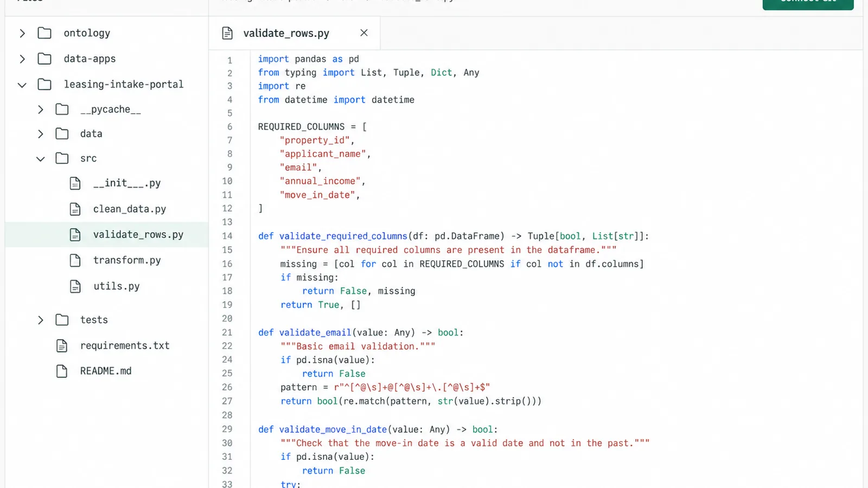Click the "move_in_date" string on line 11

(x=317, y=195)
